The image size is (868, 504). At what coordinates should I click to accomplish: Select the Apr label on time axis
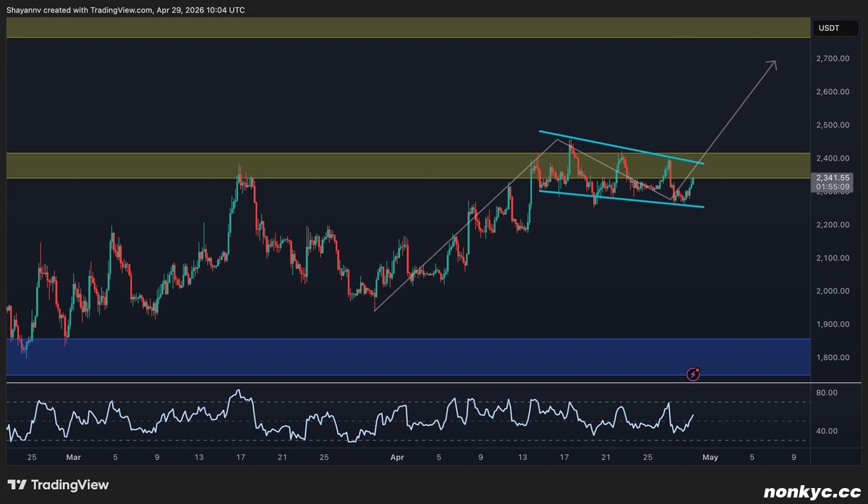(x=396, y=457)
